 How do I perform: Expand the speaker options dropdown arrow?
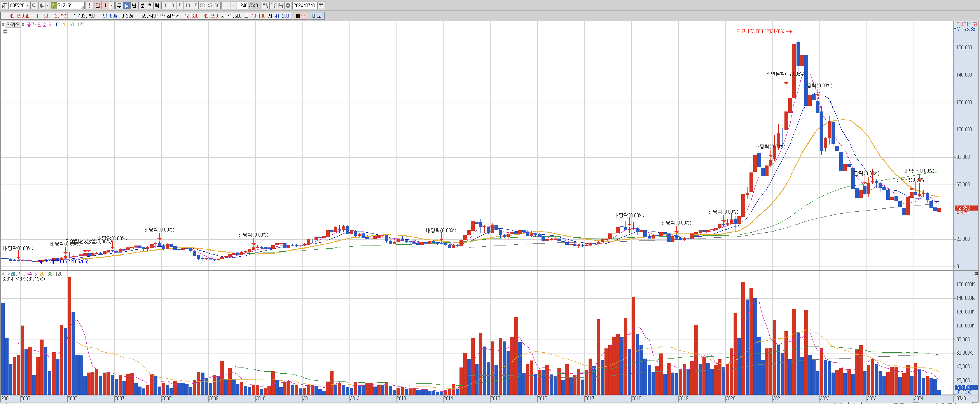47,5
